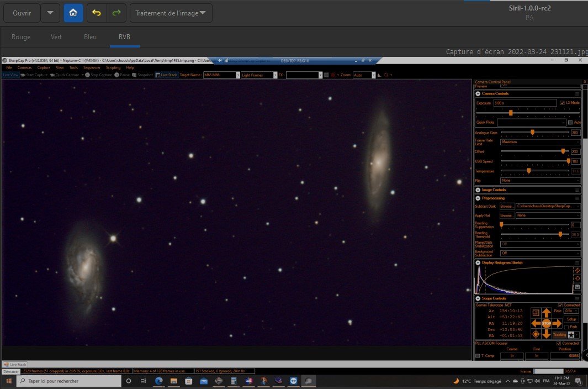Adjust the Banding Suppression slider
Image resolution: width=588 pixels, height=389 pixels.
pyautogui.click(x=501, y=224)
